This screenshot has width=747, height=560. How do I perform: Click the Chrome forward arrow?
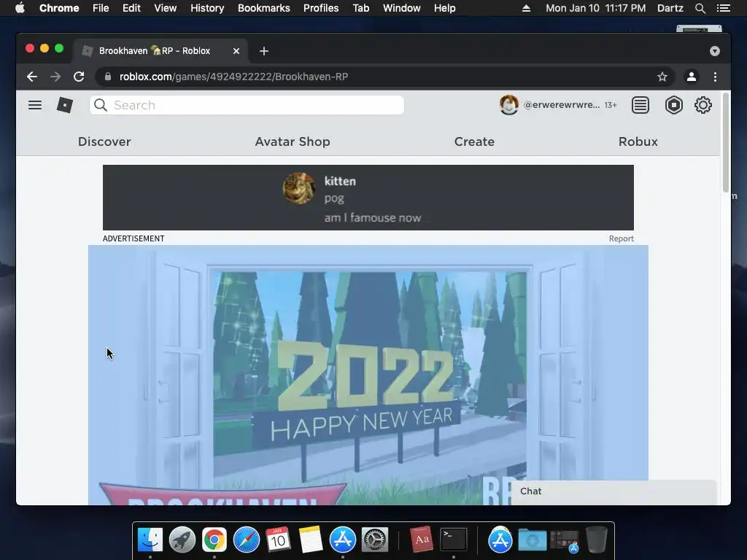click(55, 77)
